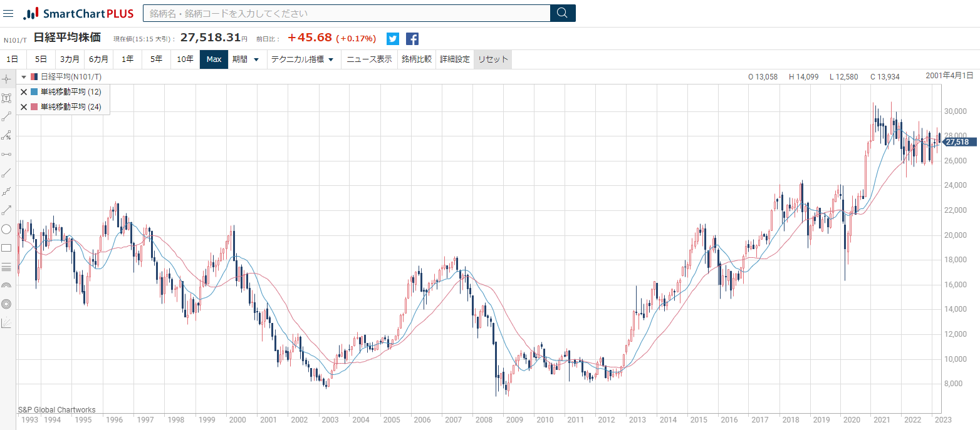Remove the 12-period simple moving average
980x430 pixels.
tap(24, 92)
